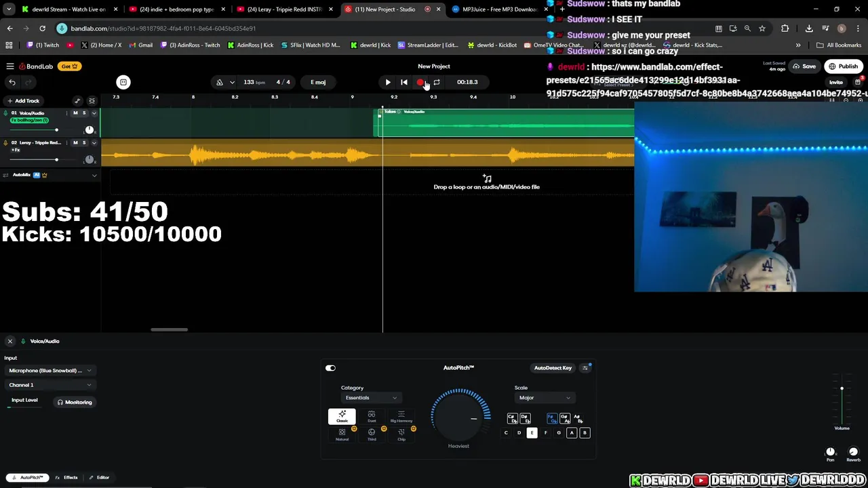
Task: Toggle the A note key
Action: click(x=572, y=432)
